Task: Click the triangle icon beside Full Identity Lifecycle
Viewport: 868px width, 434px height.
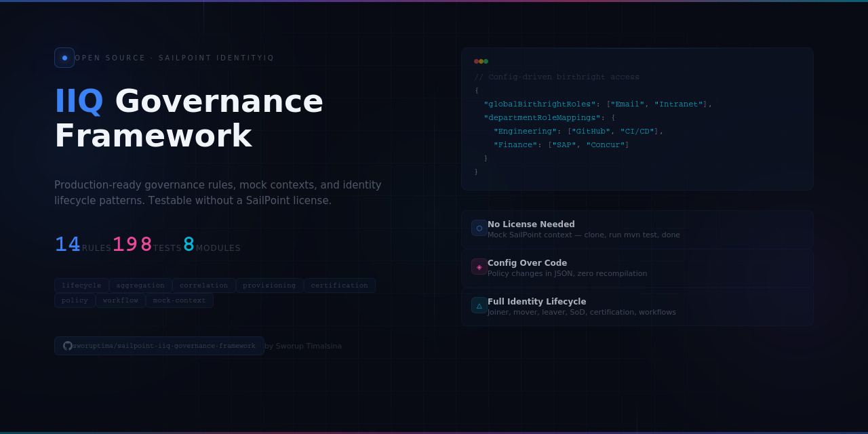Action: tap(479, 305)
